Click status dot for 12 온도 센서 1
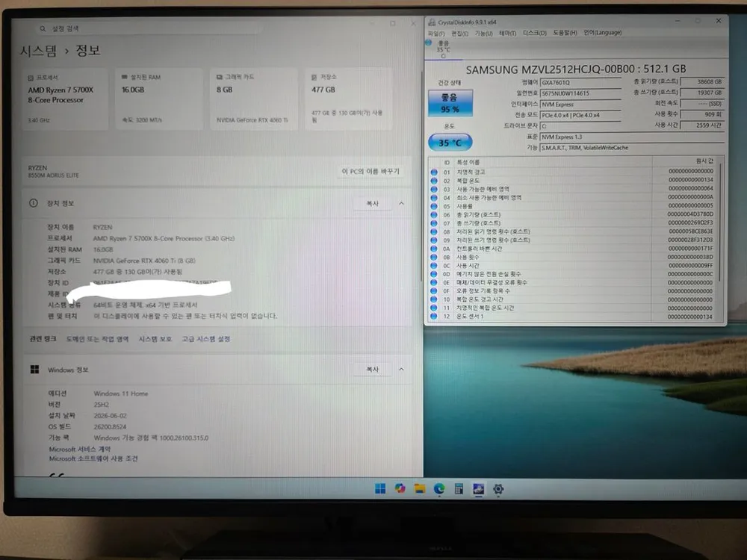The image size is (747, 560). point(434,316)
